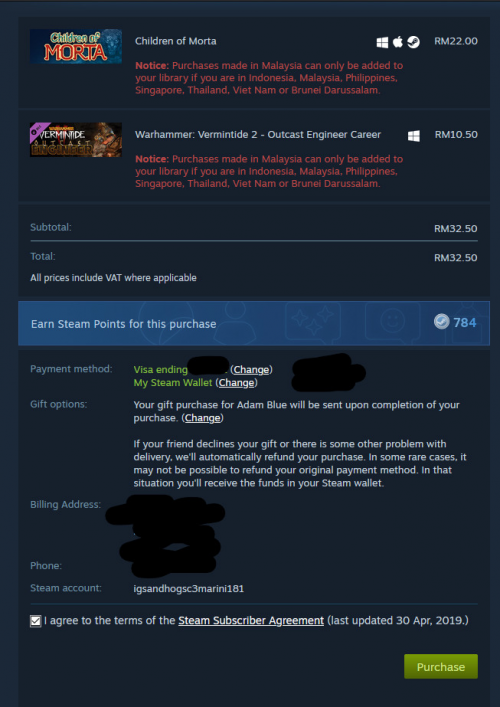
Task: Click the 784 Steam Points value
Action: 465,322
